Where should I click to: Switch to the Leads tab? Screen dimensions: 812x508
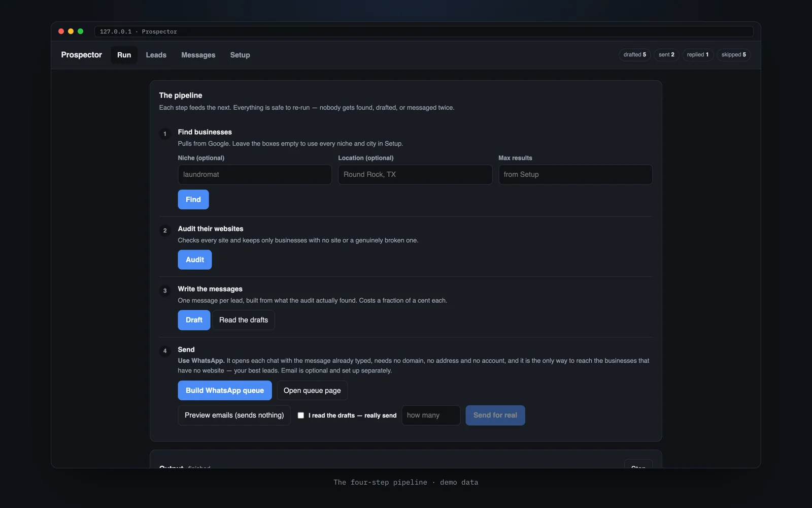click(156, 55)
